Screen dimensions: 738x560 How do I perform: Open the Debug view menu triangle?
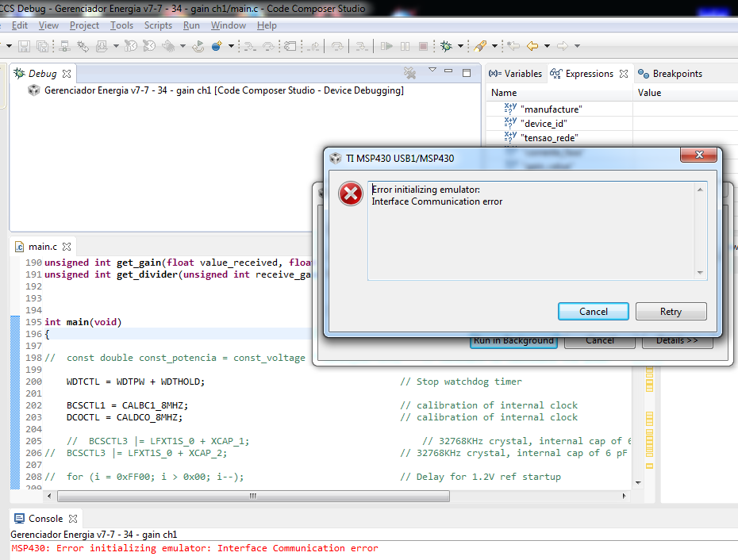pos(432,70)
